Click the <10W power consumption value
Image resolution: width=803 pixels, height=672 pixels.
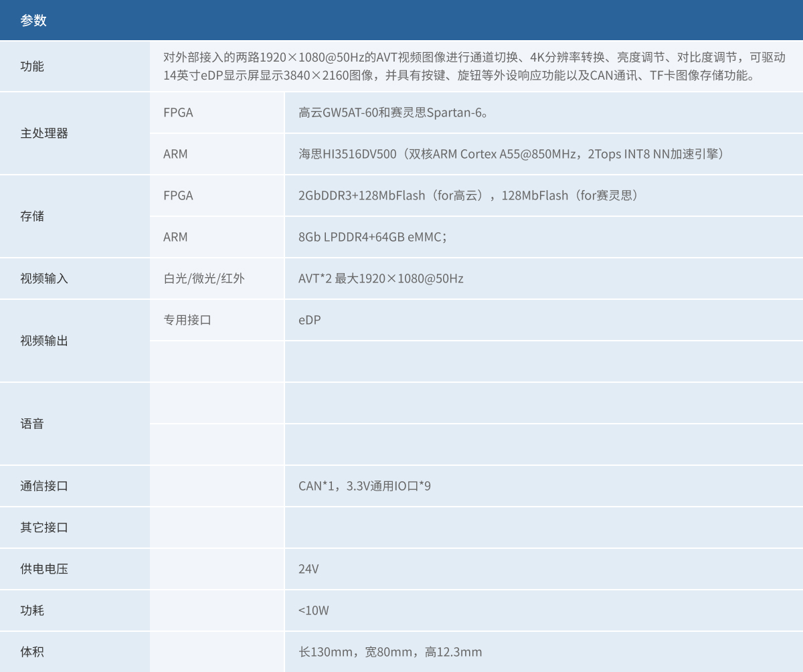click(313, 610)
